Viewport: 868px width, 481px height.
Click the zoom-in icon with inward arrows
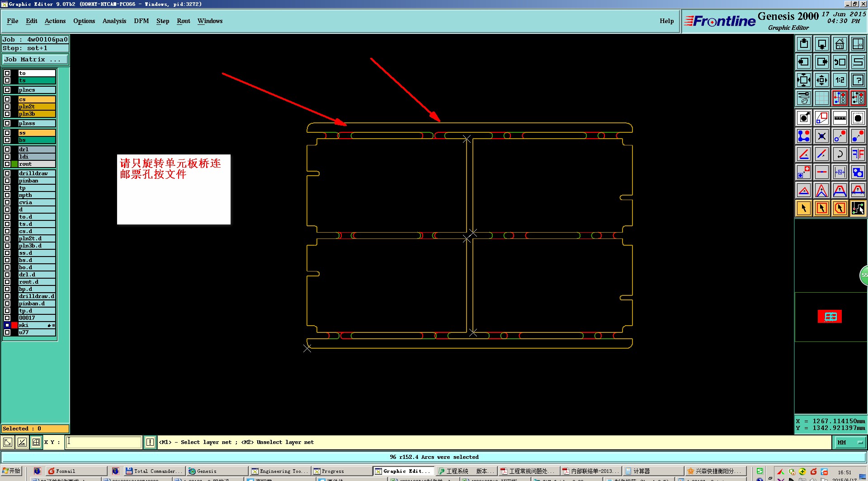(804, 80)
